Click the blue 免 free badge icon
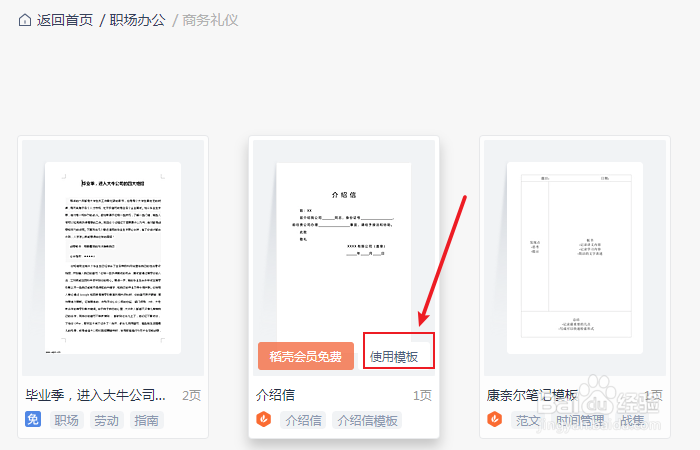This screenshot has width=700, height=450. coord(33,419)
